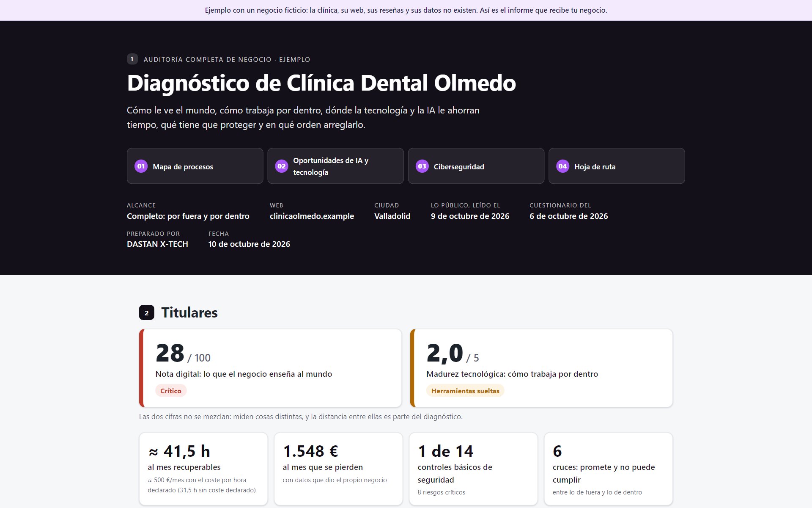Viewport: 812px width, 508px height.
Task: Click the ≈ 41,5 h figure
Action: tap(179, 451)
